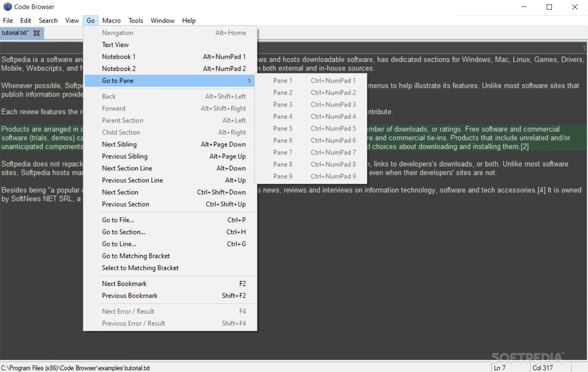The width and height of the screenshot is (588, 372).
Task: Open the Macro menu
Action: click(111, 20)
